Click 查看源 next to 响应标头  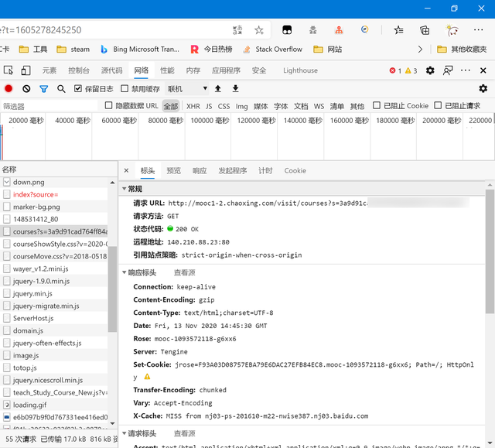(184, 272)
